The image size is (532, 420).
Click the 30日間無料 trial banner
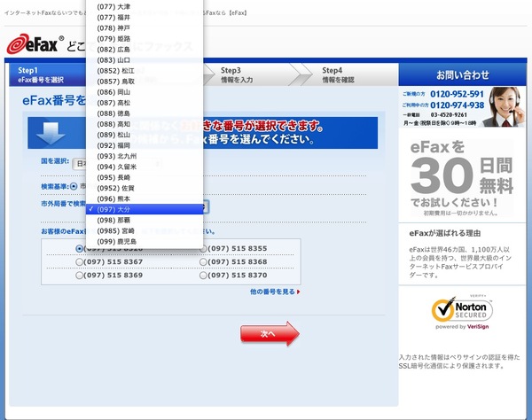pos(462,177)
